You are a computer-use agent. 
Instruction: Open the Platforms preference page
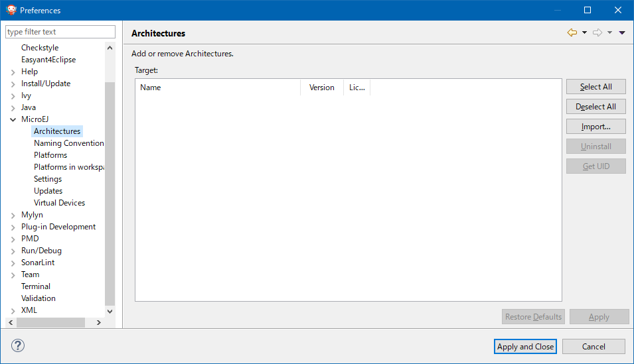[50, 155]
